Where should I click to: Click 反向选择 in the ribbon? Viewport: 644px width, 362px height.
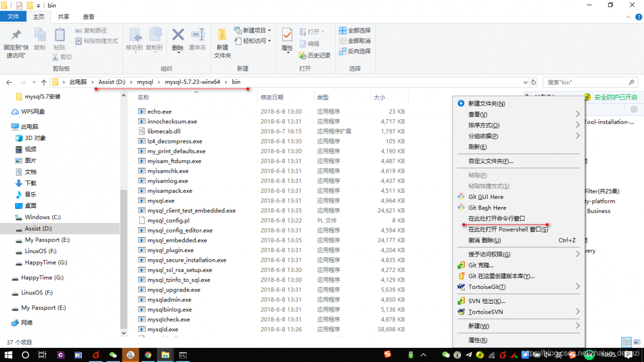[355, 51]
